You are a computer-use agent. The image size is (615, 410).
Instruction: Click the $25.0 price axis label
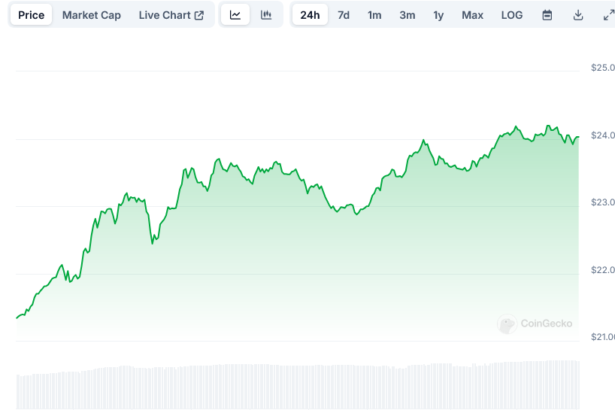601,68
